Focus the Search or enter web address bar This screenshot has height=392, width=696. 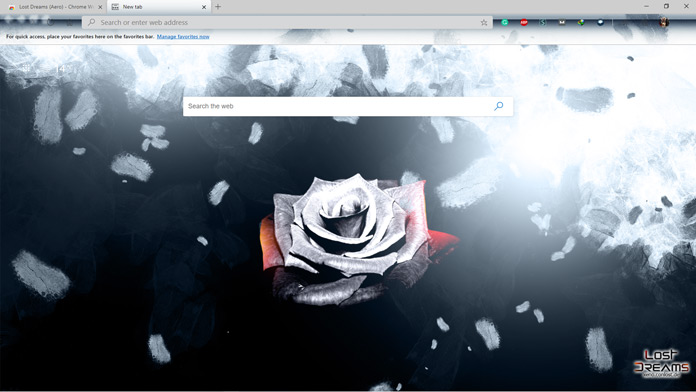(287, 22)
